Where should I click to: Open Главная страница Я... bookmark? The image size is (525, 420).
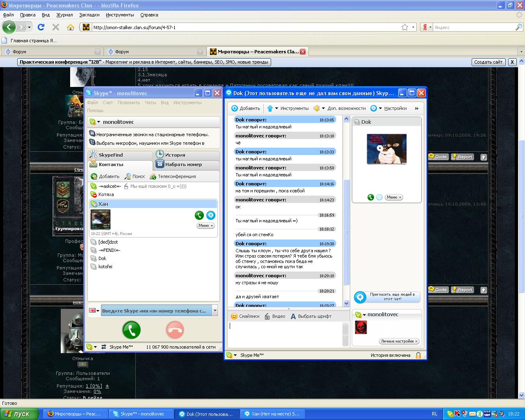(30, 41)
